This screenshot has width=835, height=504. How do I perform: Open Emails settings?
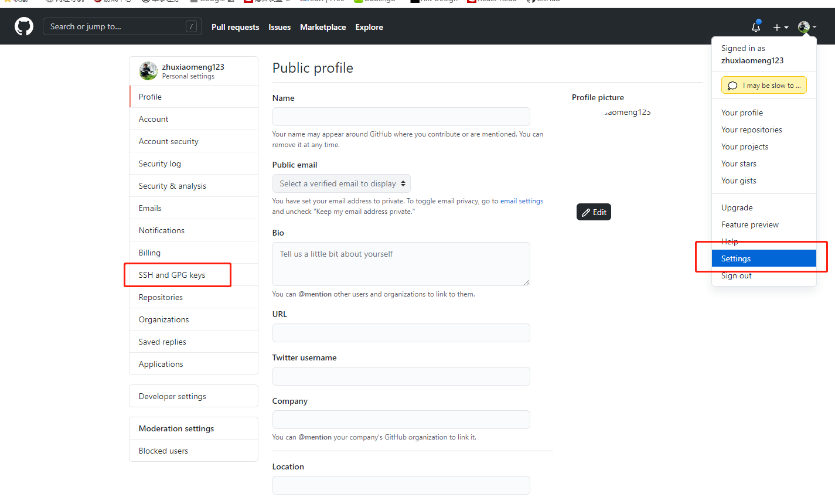pyautogui.click(x=194, y=208)
